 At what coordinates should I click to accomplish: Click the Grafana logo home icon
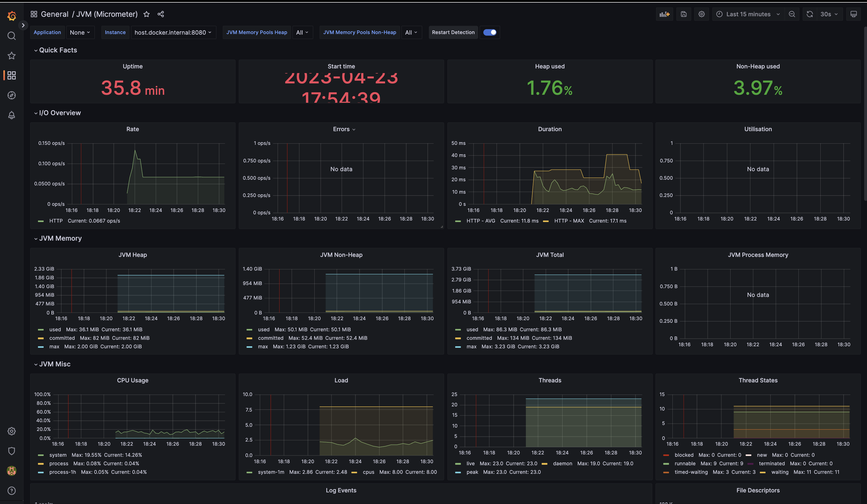12,16
